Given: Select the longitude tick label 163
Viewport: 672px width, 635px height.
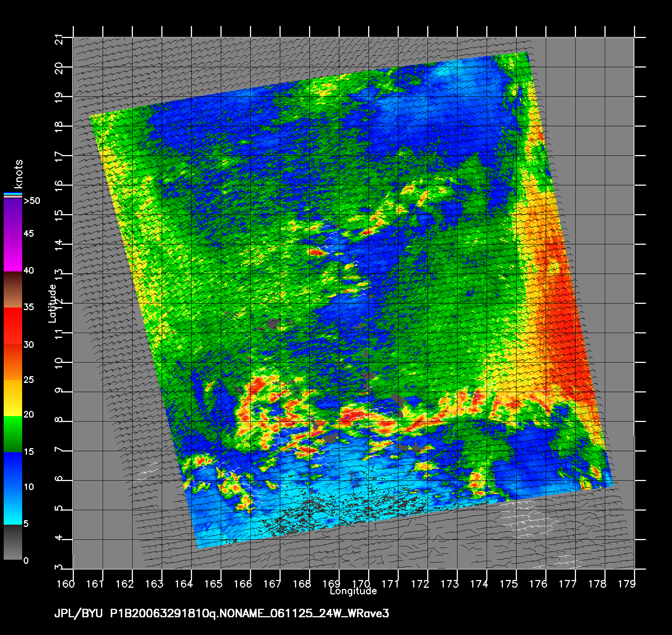Looking at the screenshot, I should click(154, 584).
